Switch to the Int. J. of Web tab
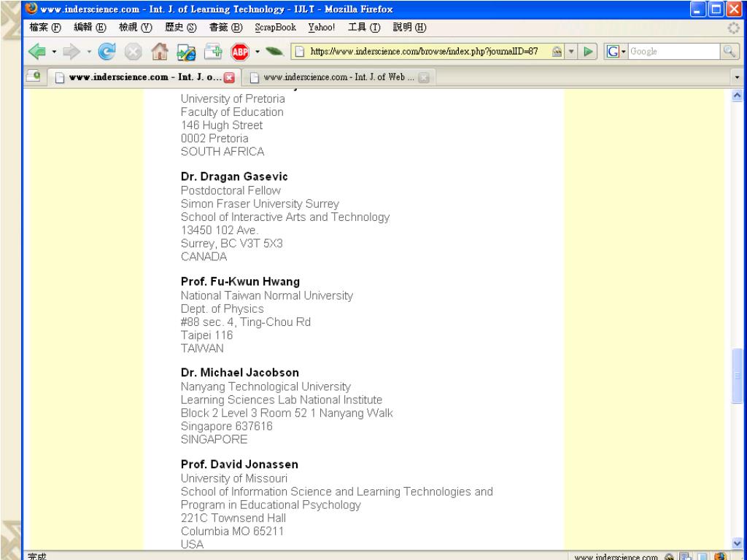The width and height of the screenshot is (747, 560). pos(337,77)
